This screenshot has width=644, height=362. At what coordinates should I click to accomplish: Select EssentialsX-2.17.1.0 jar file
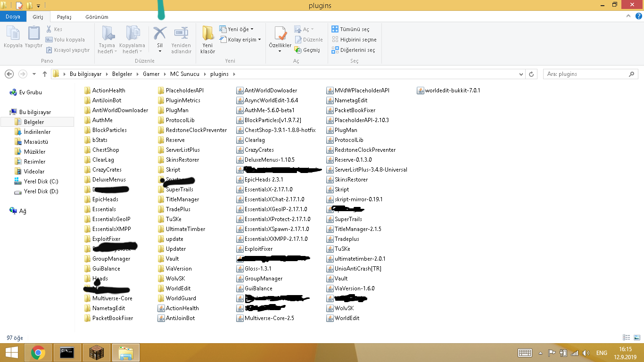(x=268, y=189)
